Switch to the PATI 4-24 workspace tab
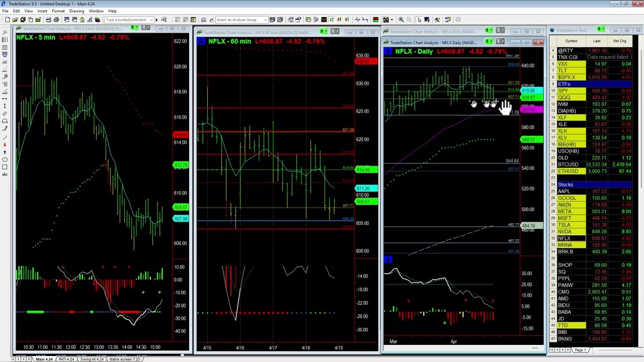This screenshot has height=362, width=644. [67, 359]
